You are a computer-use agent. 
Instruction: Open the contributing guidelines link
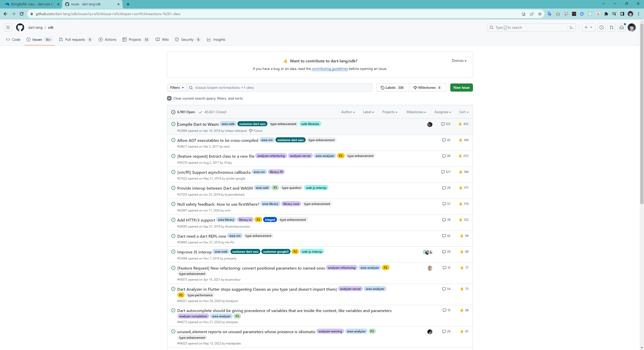330,69
